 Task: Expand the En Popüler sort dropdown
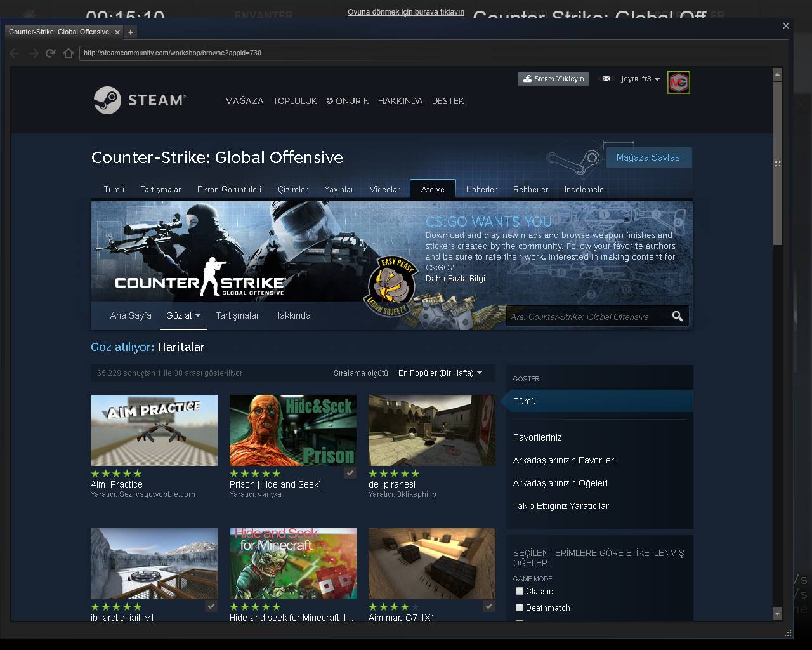[440, 373]
